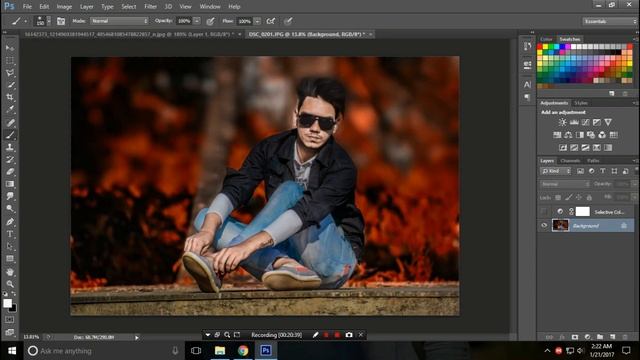Lock all layer attributes
640x360 pixels.
[589, 198]
